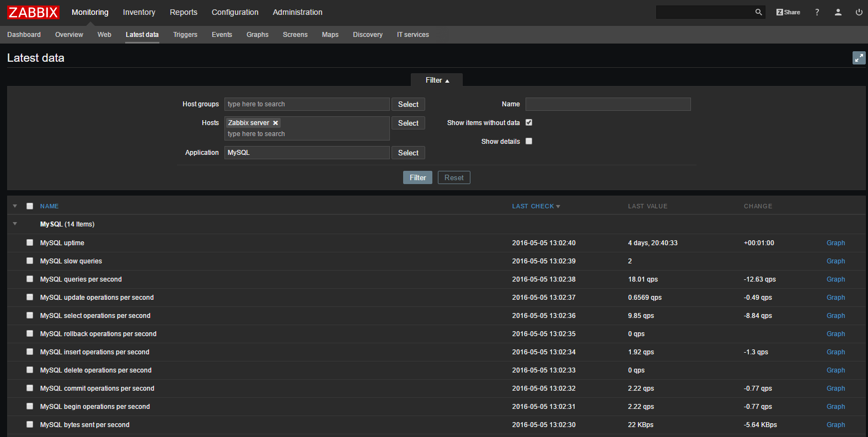Open the help question mark icon

point(817,12)
